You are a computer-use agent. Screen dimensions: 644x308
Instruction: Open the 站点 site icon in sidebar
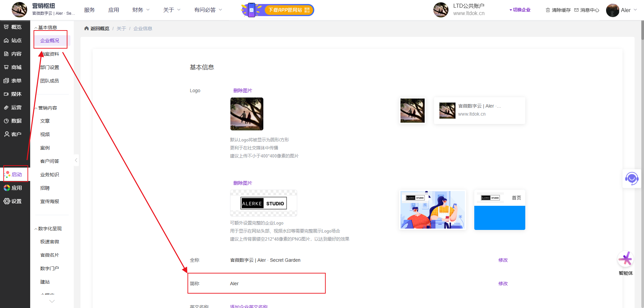pos(6,41)
